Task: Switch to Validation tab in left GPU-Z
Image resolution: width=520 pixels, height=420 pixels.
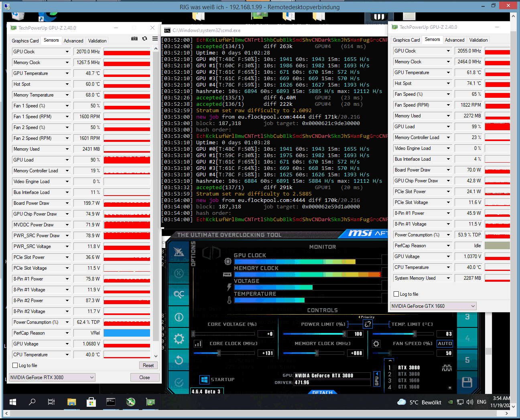Action: pos(97,41)
